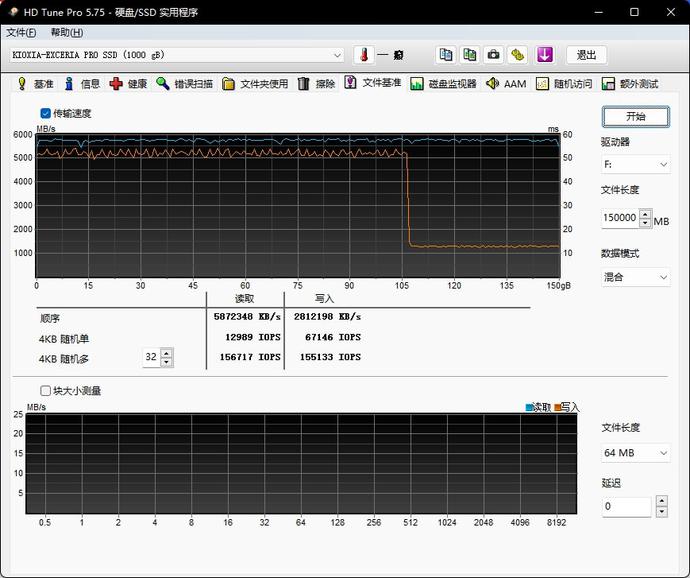
Task: Increase the 150000 MB file length spinner
Action: [x=645, y=214]
